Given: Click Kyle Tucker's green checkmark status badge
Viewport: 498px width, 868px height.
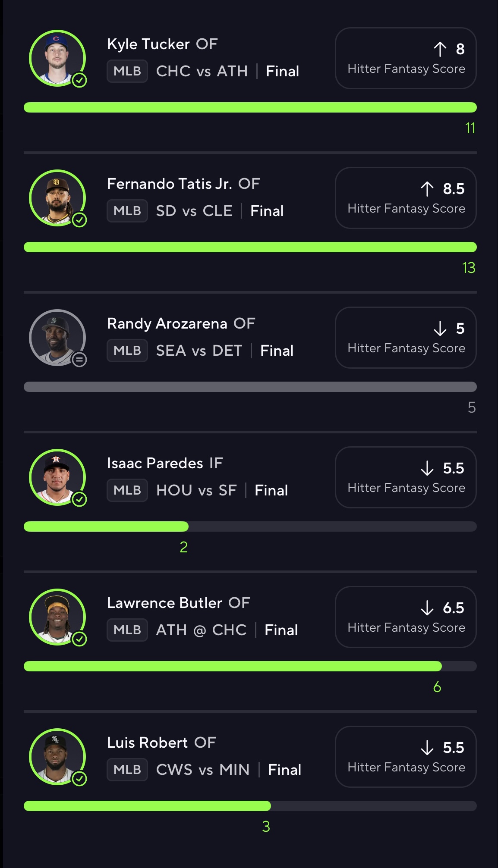Looking at the screenshot, I should point(79,80).
